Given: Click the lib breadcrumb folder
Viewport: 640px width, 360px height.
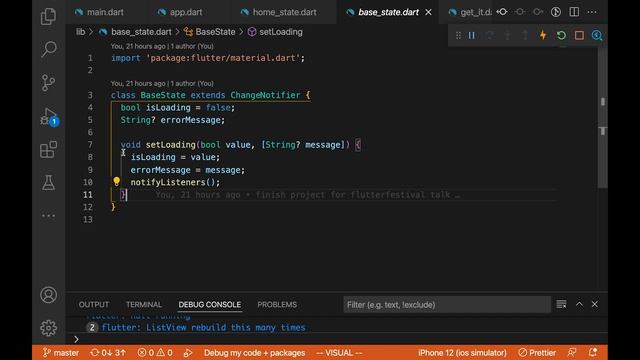Looking at the screenshot, I should (x=80, y=32).
